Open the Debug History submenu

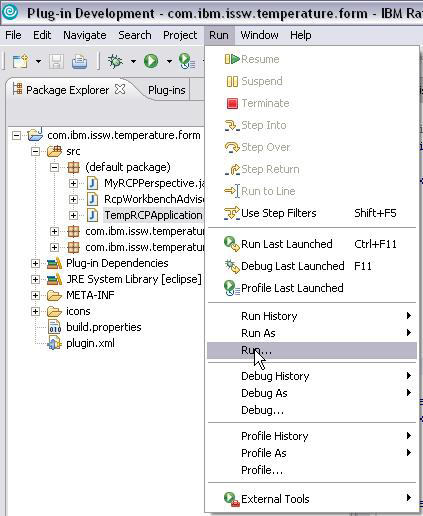[312, 376]
